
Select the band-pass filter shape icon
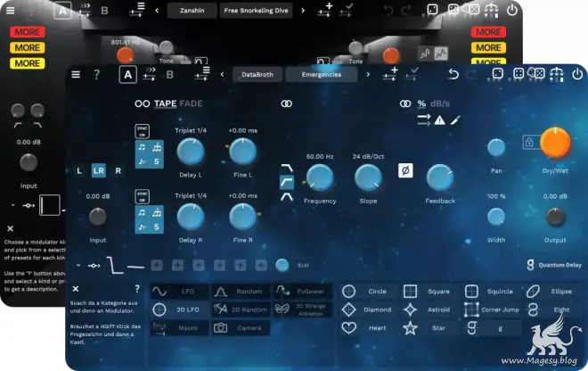point(287,197)
